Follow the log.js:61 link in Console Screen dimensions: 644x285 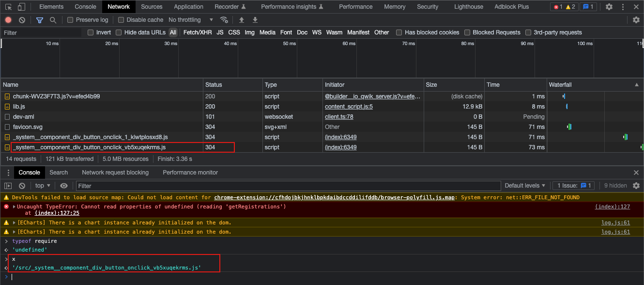pyautogui.click(x=615, y=222)
